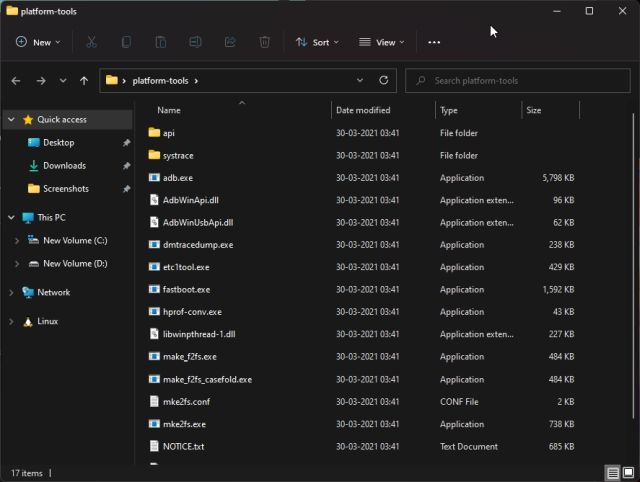Click the Rename icon in toolbar
This screenshot has width=640, height=482.
point(196,42)
